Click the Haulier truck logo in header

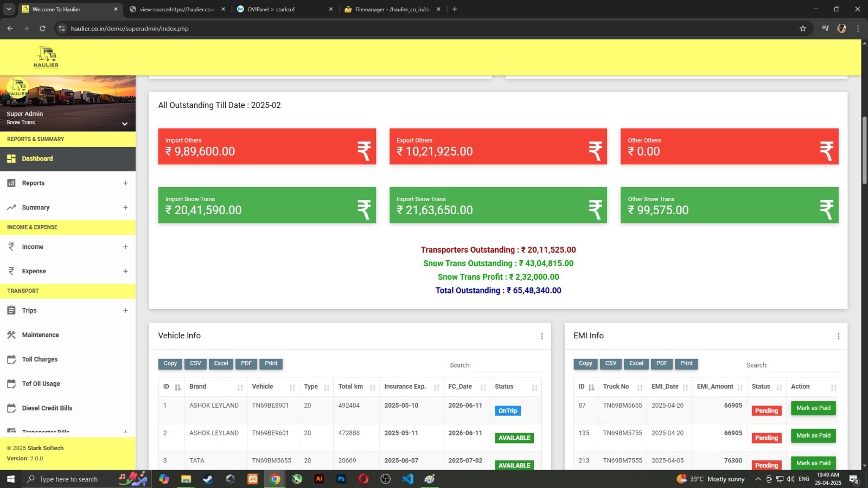[x=46, y=57]
